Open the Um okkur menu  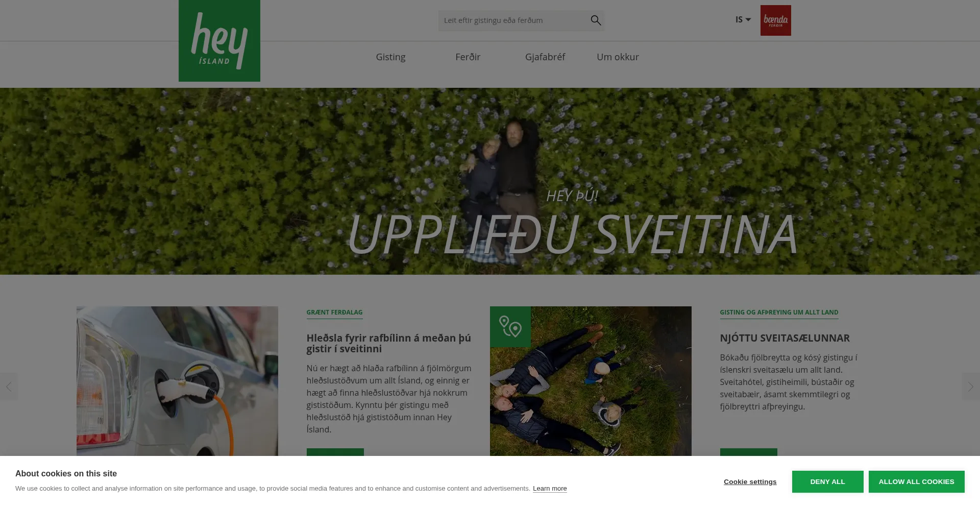(x=618, y=57)
